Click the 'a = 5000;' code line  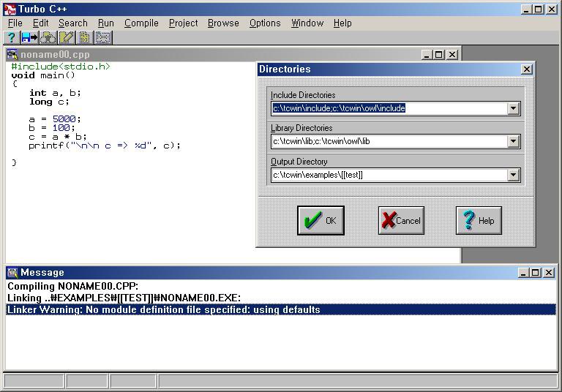(55, 119)
